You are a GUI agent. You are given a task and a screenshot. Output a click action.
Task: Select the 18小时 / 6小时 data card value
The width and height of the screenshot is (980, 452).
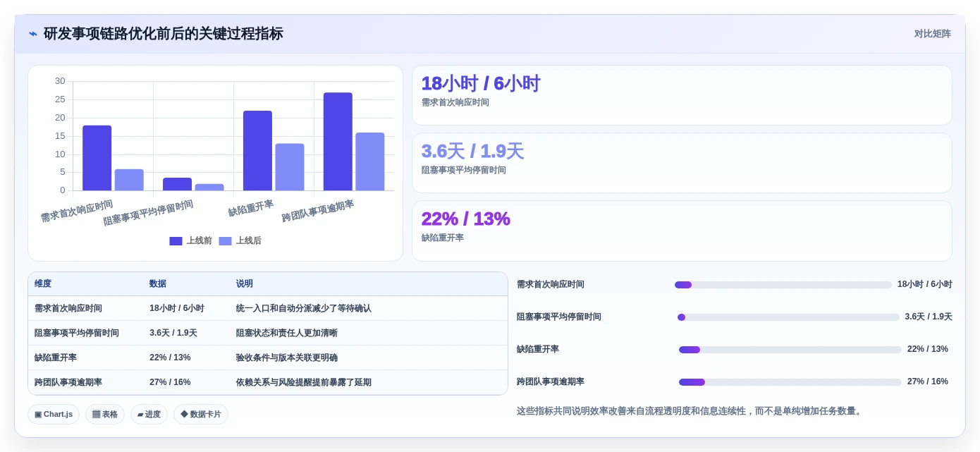point(480,84)
